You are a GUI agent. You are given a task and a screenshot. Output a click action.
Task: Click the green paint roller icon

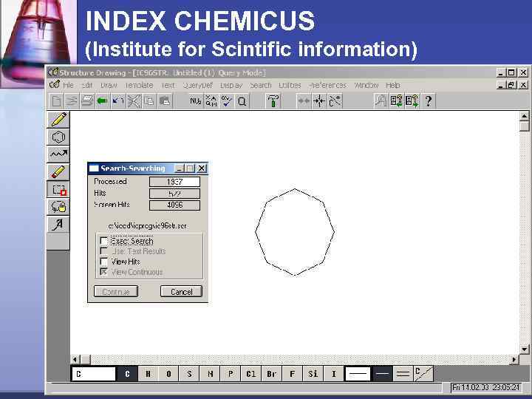tap(273, 101)
